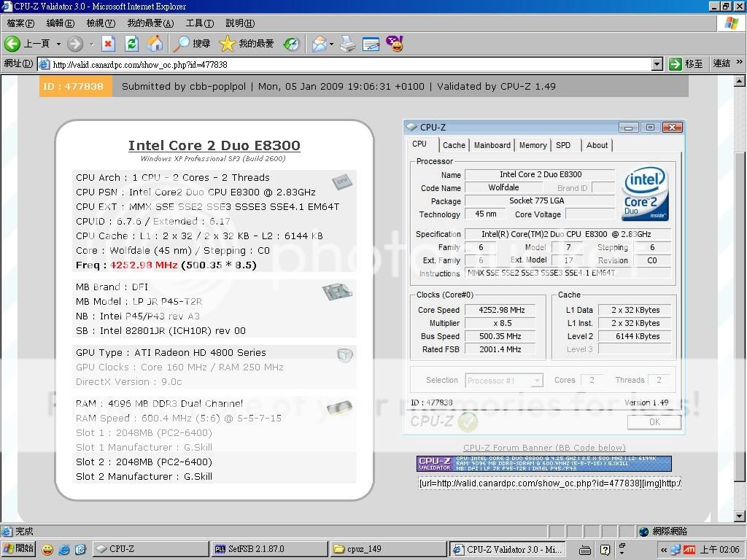Click the motherboard icon beside MB Brand
Screen dimensions: 747x560
(337, 291)
